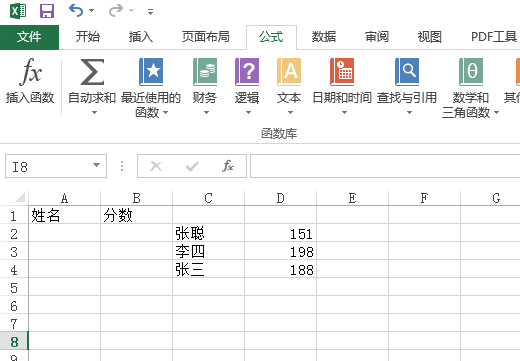Click cell with value 198

pyautogui.click(x=281, y=251)
